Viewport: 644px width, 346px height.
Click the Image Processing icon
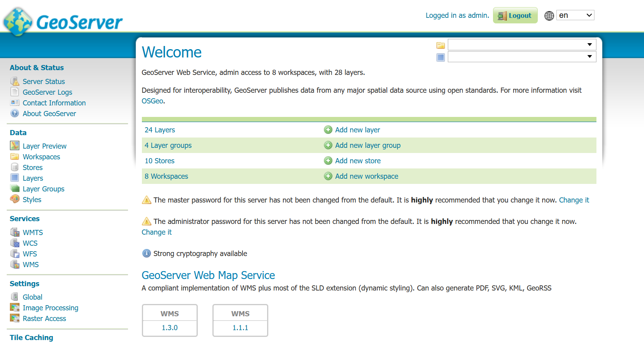15,308
